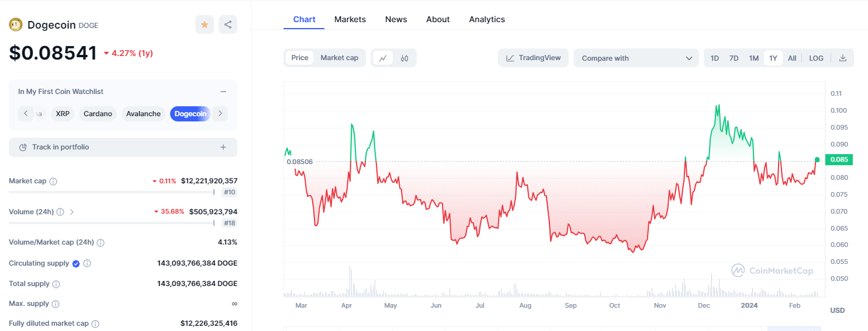Click the current price marker dot on chart
The width and height of the screenshot is (868, 331).
(817, 159)
